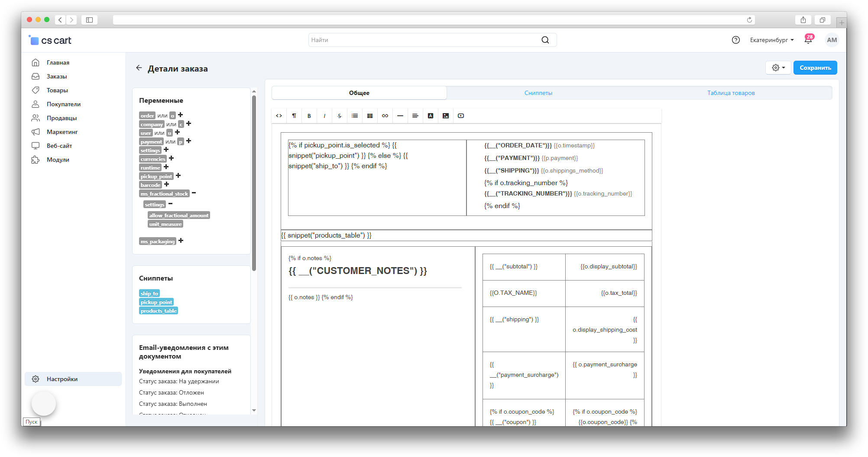Apply bold formatting in editor toolbar
The image size is (868, 457).
coord(309,116)
